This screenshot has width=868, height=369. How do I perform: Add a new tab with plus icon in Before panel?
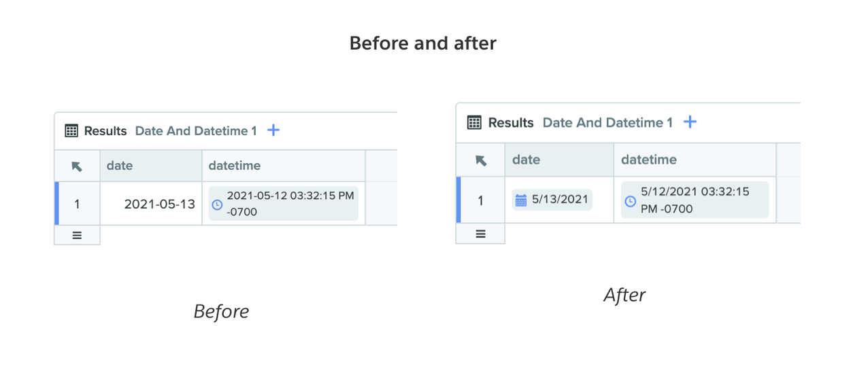273,130
